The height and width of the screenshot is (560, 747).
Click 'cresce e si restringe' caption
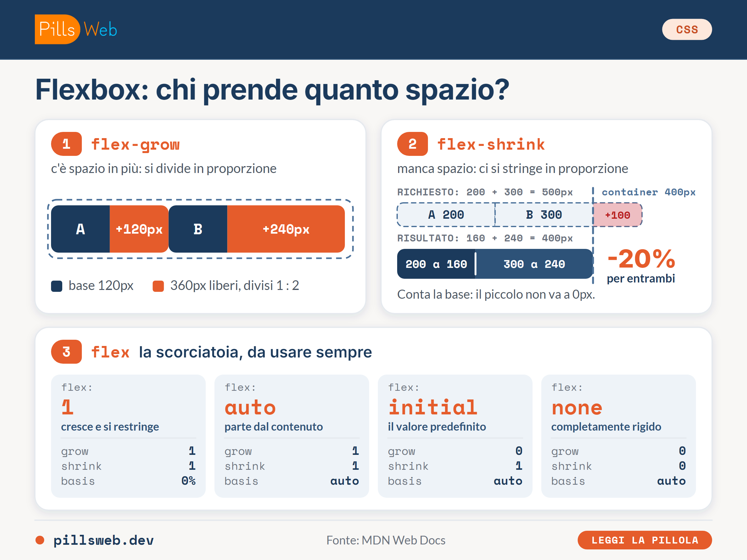110,427
